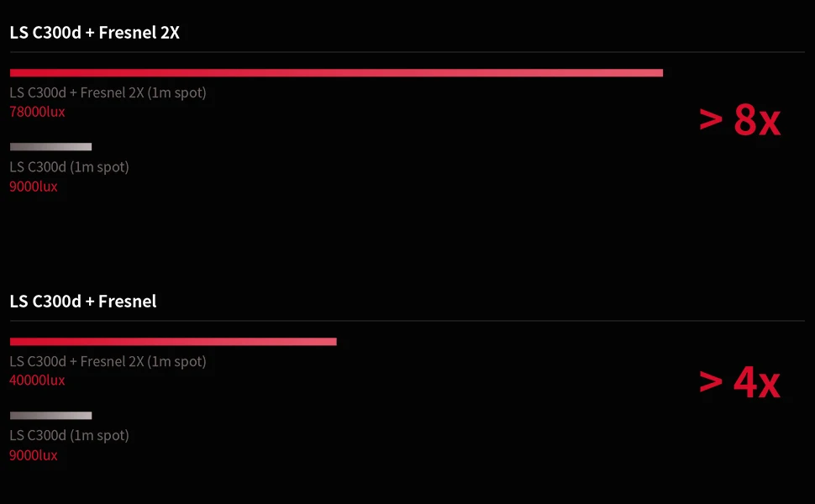
Task: Click the gray bar in the lower section
Action: tap(51, 416)
